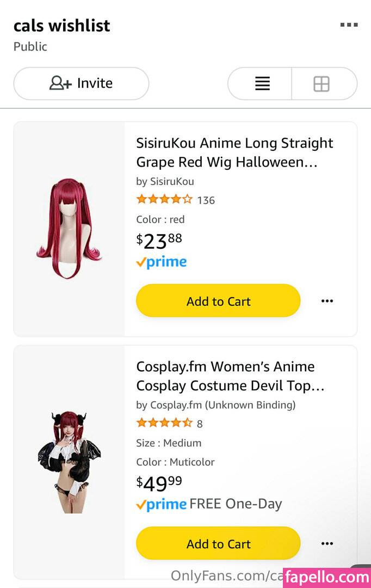Add the red wig to cart
The height and width of the screenshot is (588, 371).
(x=218, y=301)
